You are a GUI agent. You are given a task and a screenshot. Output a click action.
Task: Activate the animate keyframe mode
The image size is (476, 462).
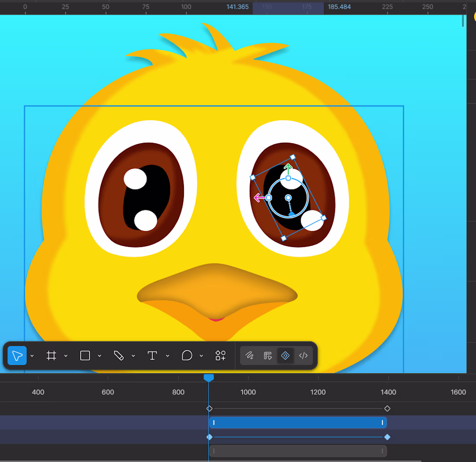pos(285,356)
